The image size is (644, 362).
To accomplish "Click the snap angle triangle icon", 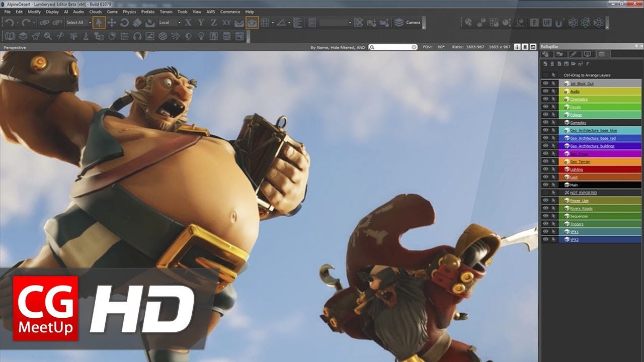I will [281, 23].
